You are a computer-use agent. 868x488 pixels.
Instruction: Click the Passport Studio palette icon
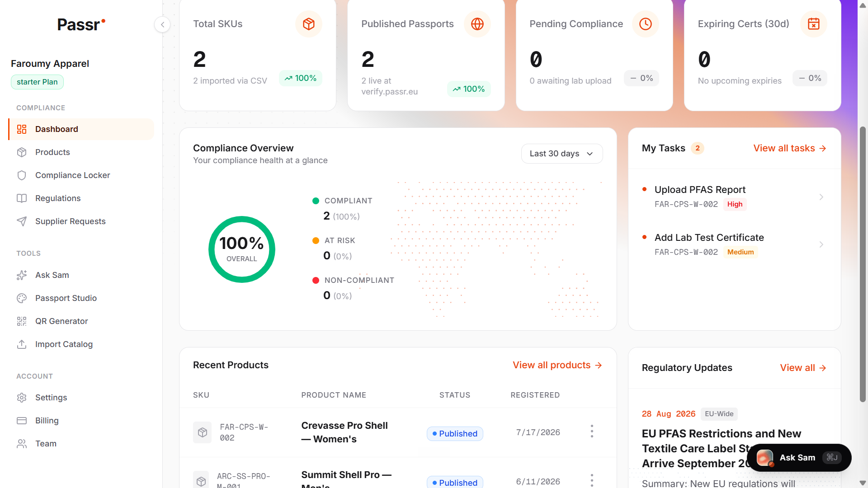tap(22, 298)
